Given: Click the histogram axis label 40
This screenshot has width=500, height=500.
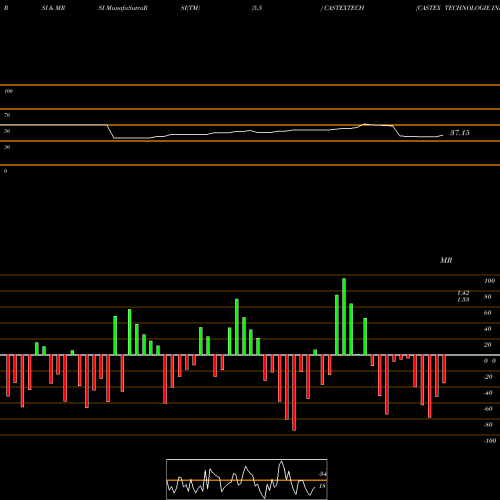Looking at the screenshot, I should click(x=488, y=329).
